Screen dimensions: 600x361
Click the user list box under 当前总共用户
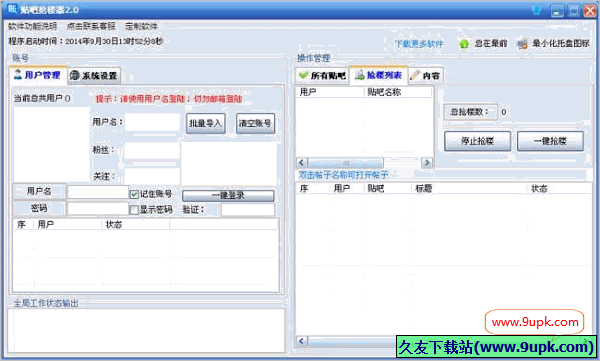point(52,144)
